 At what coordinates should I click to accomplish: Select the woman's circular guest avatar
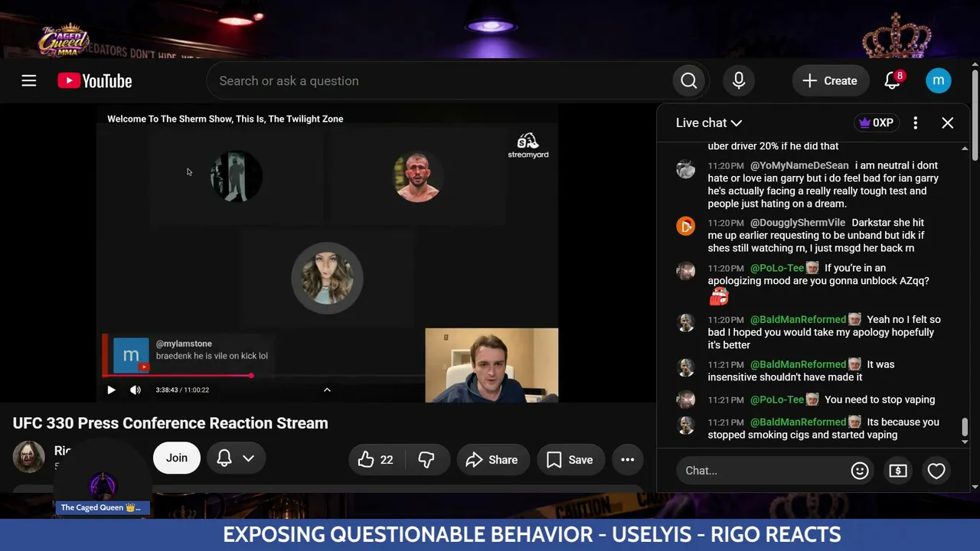(x=327, y=278)
